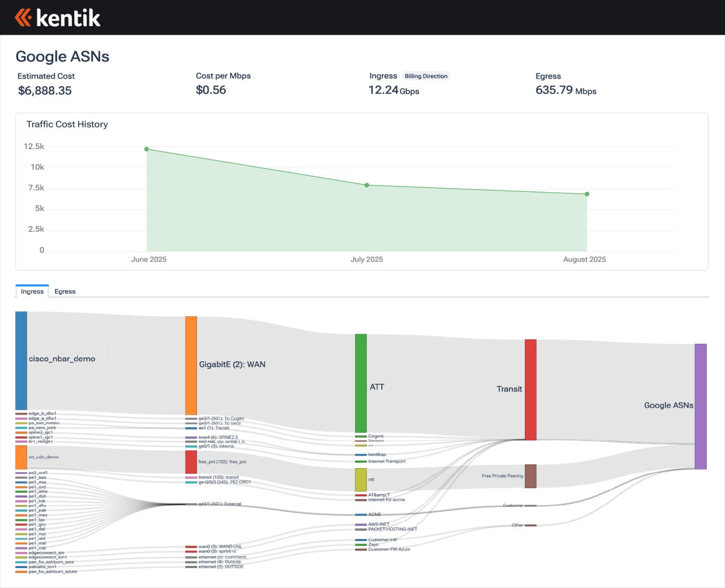This screenshot has height=588, width=725.
Task: Click the Estimated Cost value $6,888.35
Action: click(x=45, y=91)
